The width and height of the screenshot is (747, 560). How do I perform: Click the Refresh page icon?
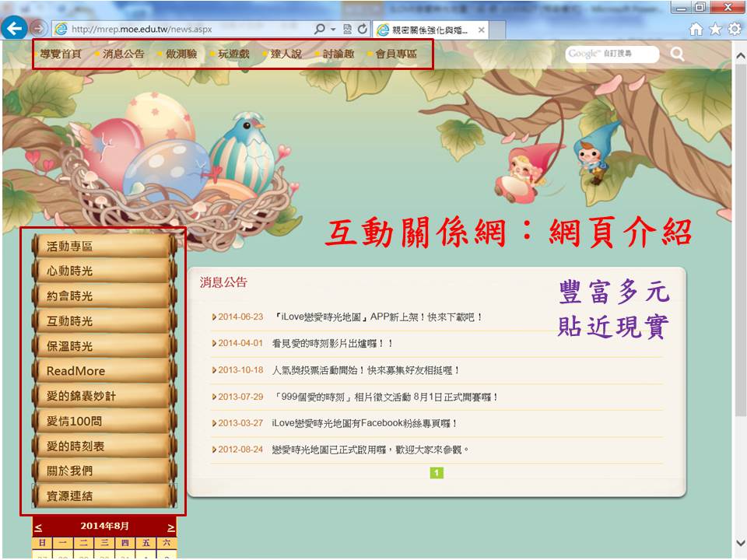pyautogui.click(x=362, y=29)
